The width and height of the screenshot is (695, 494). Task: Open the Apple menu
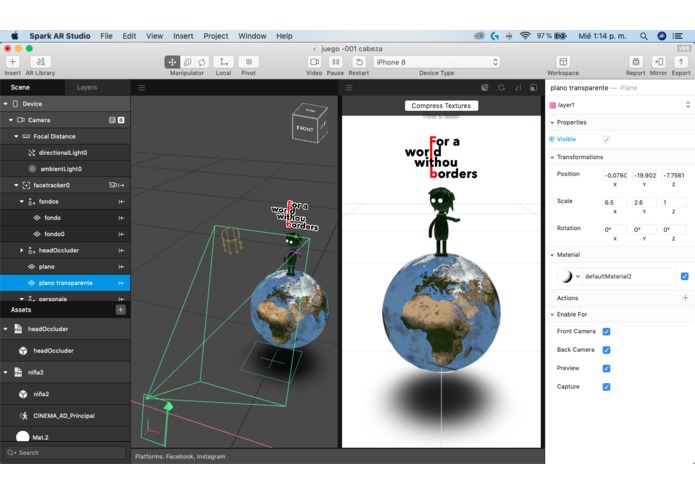coord(15,36)
